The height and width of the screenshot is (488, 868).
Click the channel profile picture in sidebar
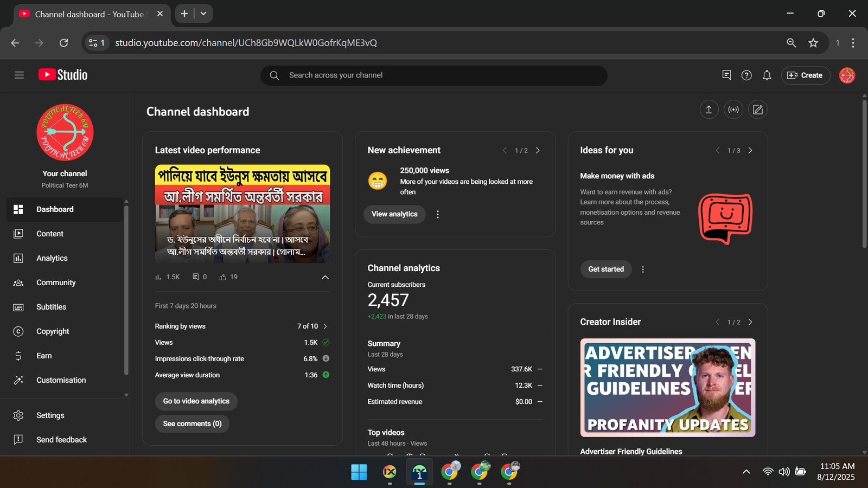(x=65, y=132)
